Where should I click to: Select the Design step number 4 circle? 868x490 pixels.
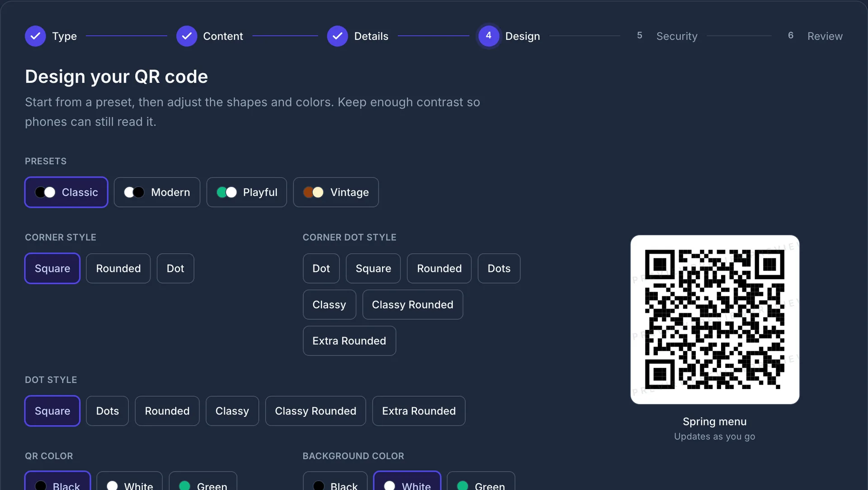(x=488, y=36)
